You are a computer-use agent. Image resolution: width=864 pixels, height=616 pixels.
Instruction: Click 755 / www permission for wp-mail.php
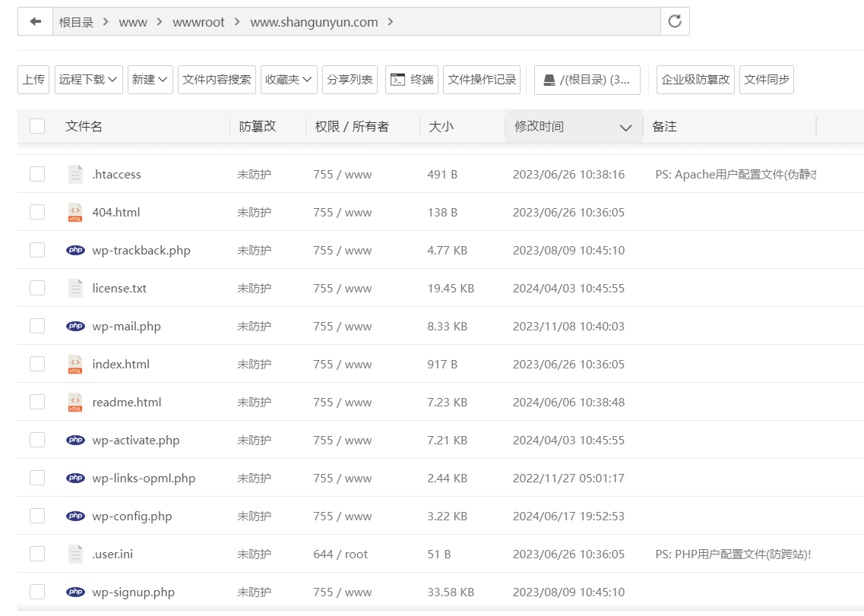tap(342, 326)
